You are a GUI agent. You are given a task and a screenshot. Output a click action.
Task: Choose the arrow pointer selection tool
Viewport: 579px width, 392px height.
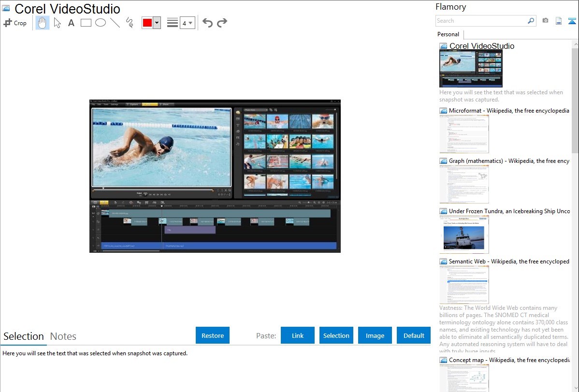point(57,23)
